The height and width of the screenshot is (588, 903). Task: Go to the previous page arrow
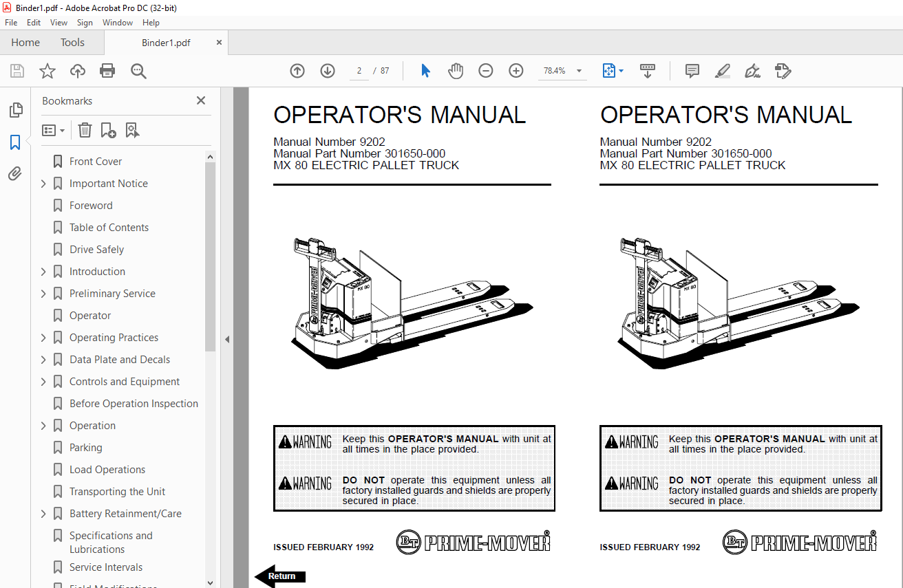[x=297, y=71]
